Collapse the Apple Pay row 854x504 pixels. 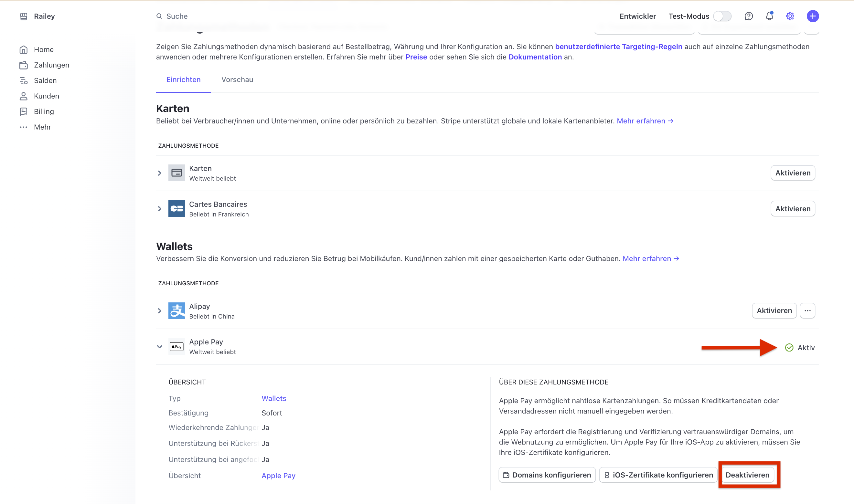click(160, 347)
